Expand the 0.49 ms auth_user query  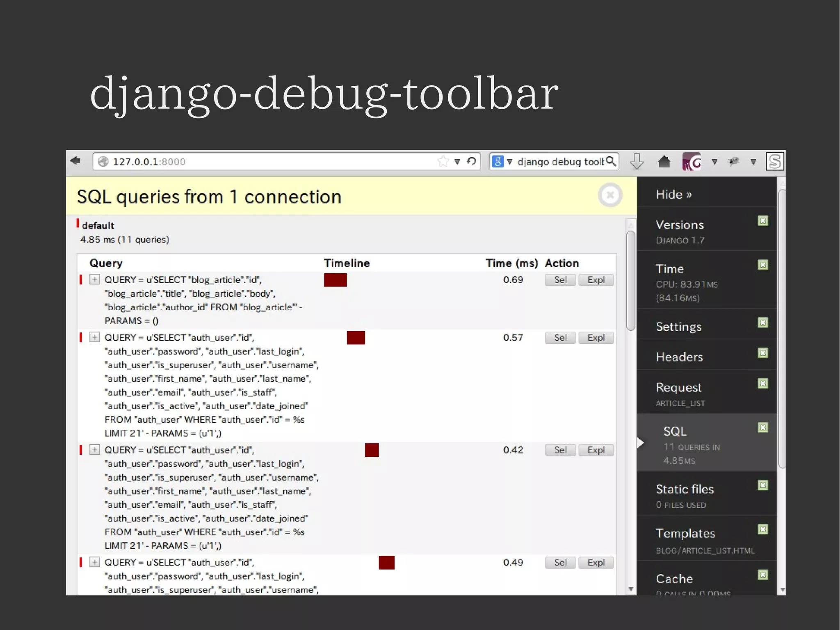point(95,562)
